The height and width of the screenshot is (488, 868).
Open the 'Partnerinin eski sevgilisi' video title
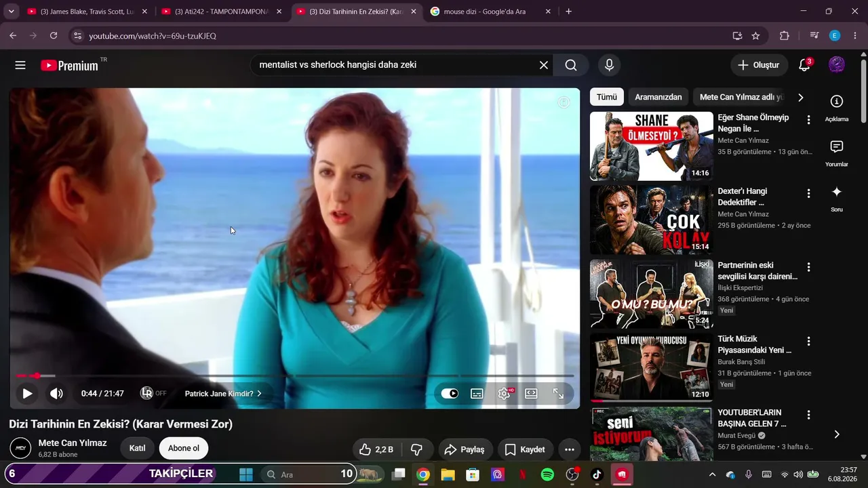point(757,270)
